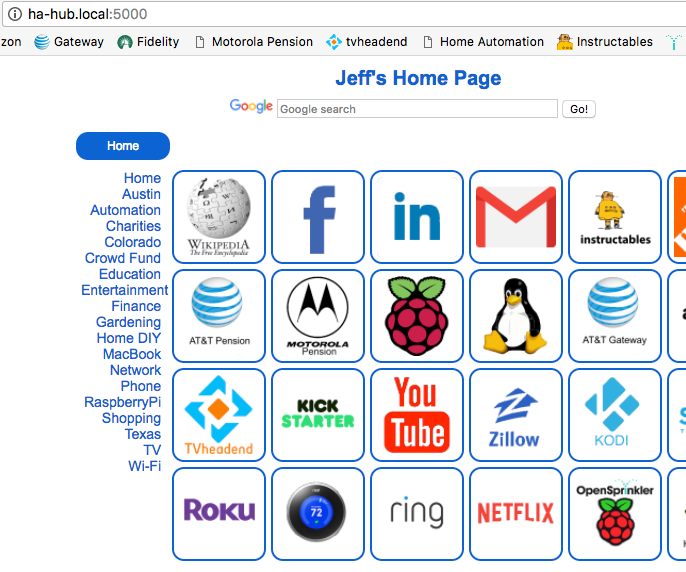Open the Motorola Pension bookmark
Screen dimensions: 686x572
(x=254, y=42)
